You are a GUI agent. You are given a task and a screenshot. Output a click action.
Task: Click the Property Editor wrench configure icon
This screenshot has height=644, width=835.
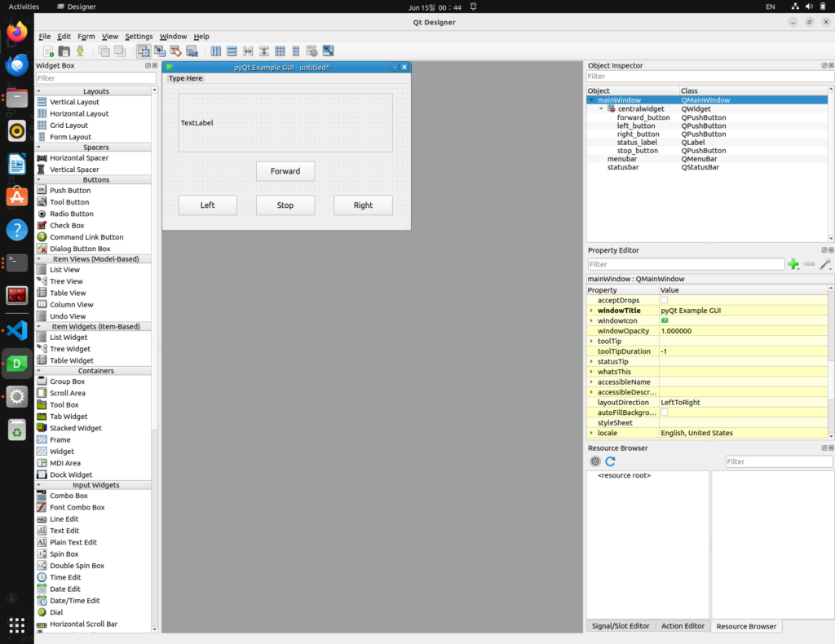point(825,264)
